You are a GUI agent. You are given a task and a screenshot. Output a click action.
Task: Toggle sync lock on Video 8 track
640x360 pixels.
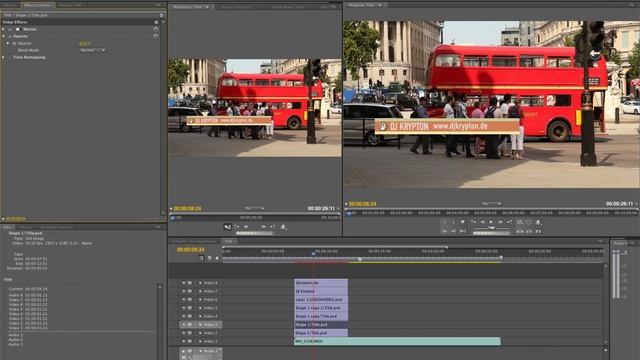click(190, 282)
